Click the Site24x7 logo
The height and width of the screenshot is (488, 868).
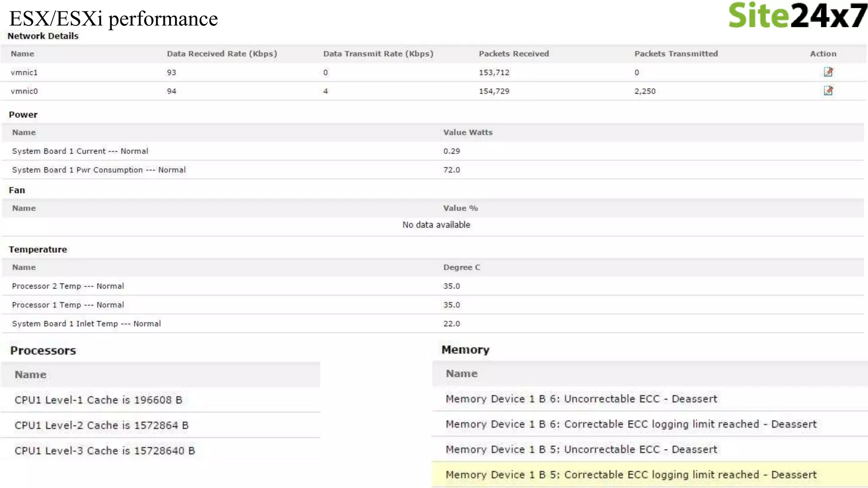tap(798, 15)
